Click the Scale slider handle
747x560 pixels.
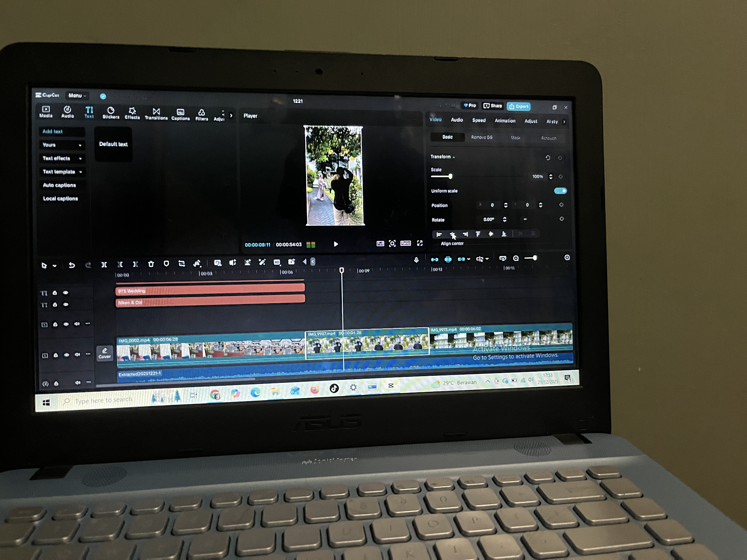click(x=450, y=176)
